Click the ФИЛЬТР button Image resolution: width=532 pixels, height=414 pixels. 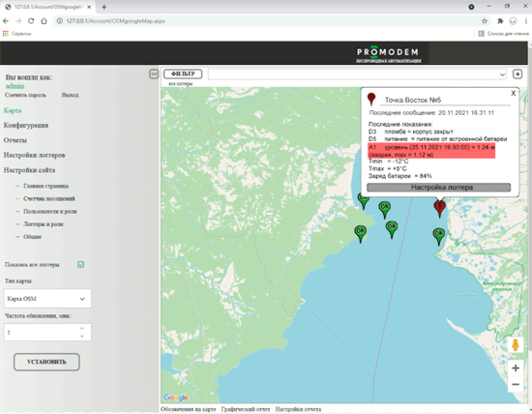pos(183,74)
